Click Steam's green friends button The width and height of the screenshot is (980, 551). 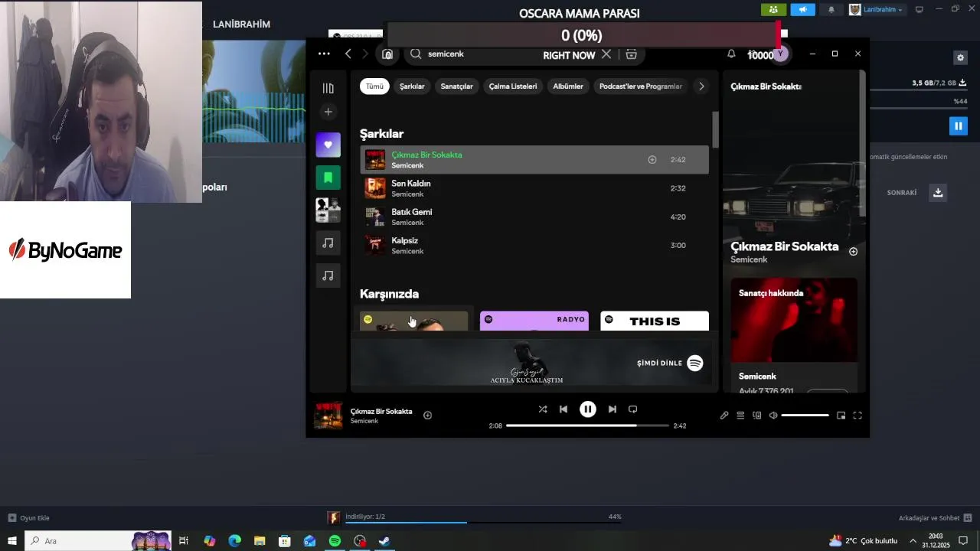pyautogui.click(x=773, y=9)
